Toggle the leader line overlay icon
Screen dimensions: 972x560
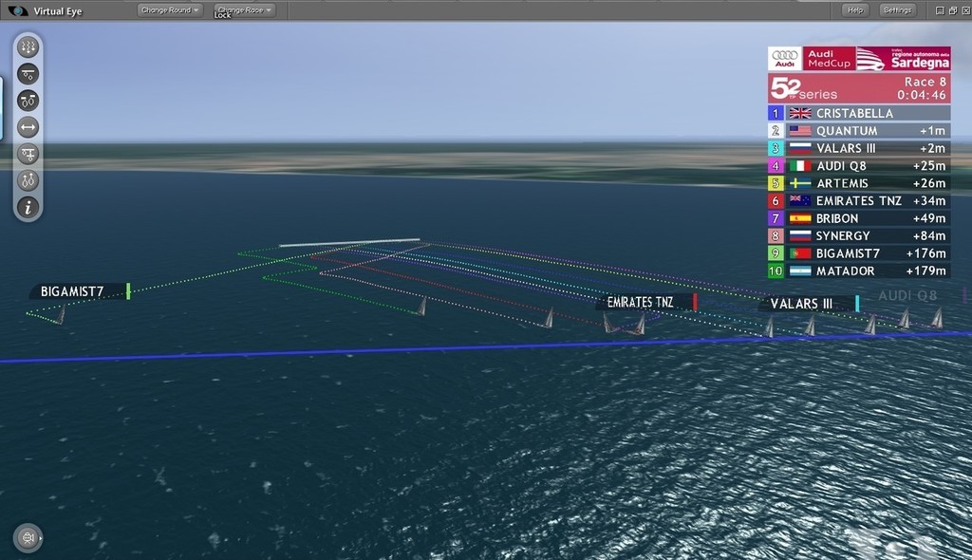(x=28, y=74)
